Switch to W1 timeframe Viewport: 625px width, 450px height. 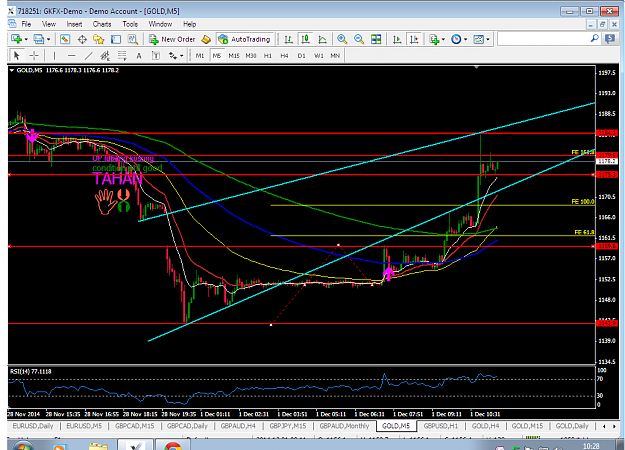[318, 56]
